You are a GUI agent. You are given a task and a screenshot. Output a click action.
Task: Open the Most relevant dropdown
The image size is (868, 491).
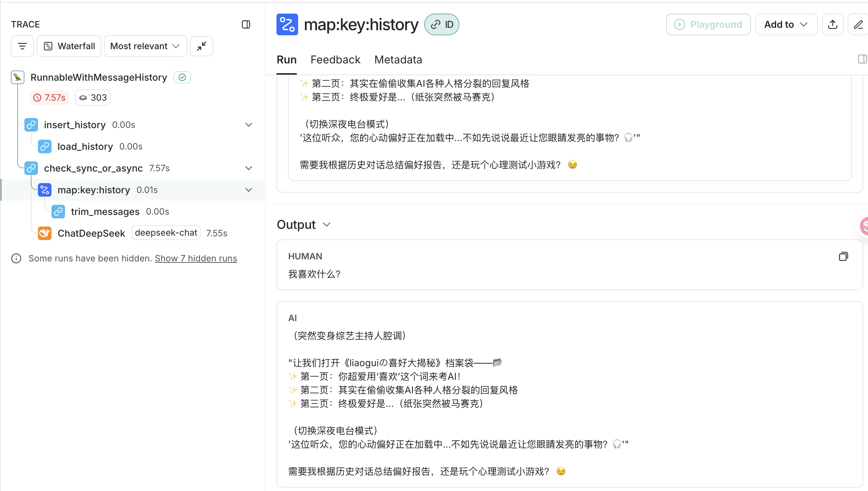pyautogui.click(x=145, y=46)
